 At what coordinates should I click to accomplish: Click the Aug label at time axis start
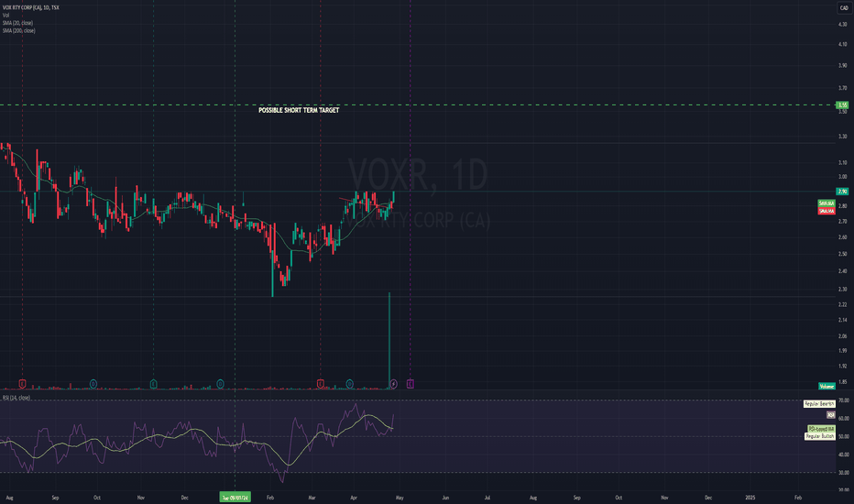9,498
